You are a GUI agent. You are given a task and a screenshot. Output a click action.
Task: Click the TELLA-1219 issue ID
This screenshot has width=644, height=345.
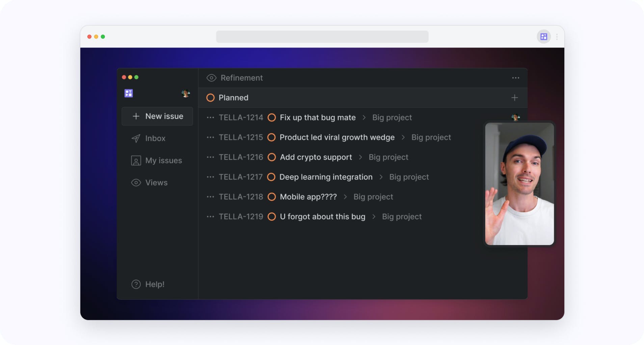click(x=241, y=217)
